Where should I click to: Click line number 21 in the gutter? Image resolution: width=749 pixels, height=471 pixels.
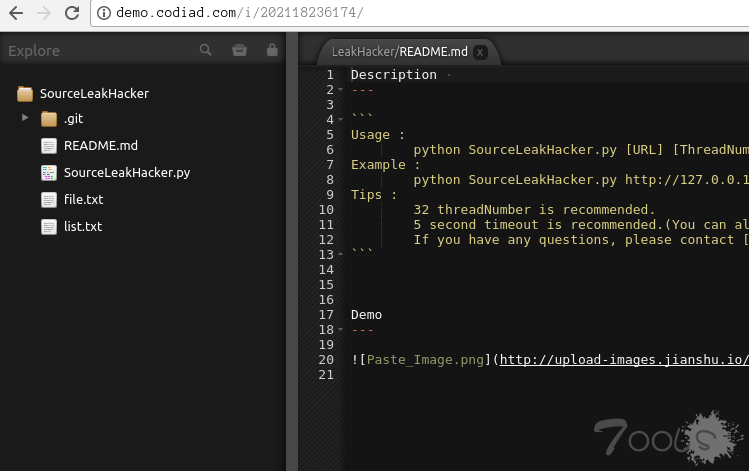point(326,375)
